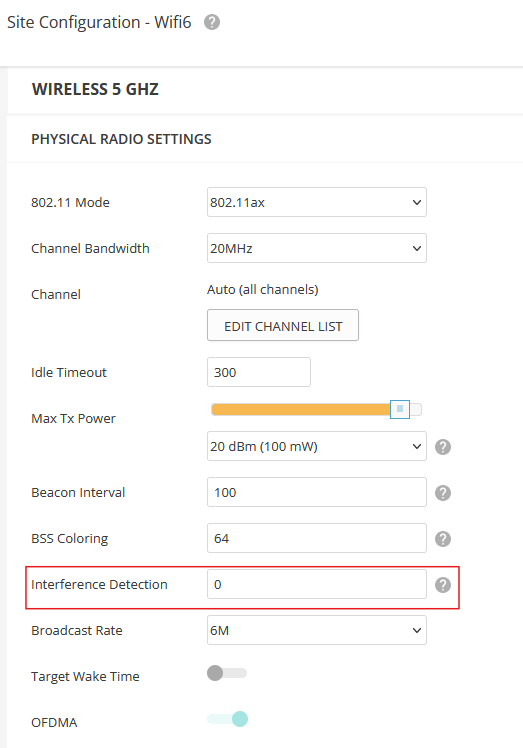Expand the 20 dBm (100 mW) dropdown
Screen dimensions: 523x748
(x=317, y=446)
